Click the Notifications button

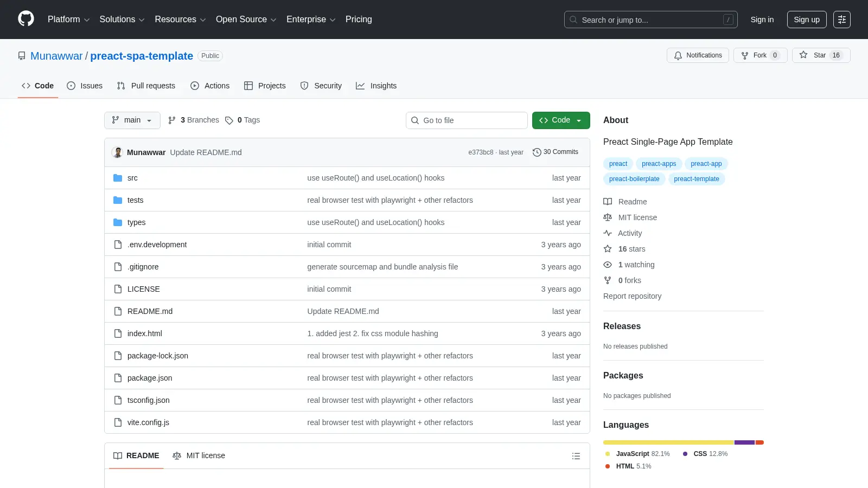click(698, 55)
